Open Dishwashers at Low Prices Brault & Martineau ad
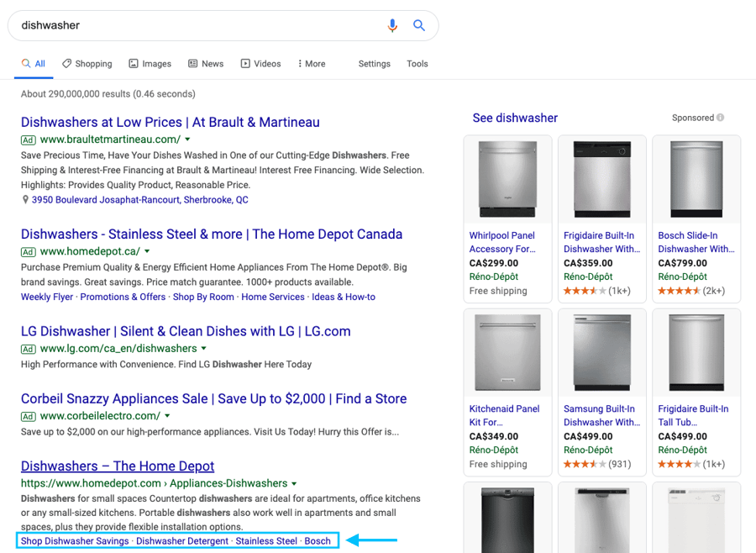This screenshot has width=756, height=553. 171,122
